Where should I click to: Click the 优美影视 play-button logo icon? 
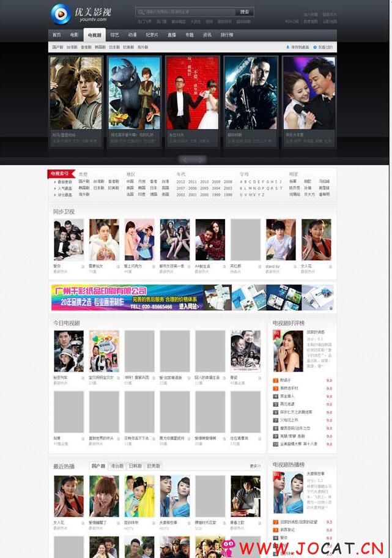[x=61, y=14]
